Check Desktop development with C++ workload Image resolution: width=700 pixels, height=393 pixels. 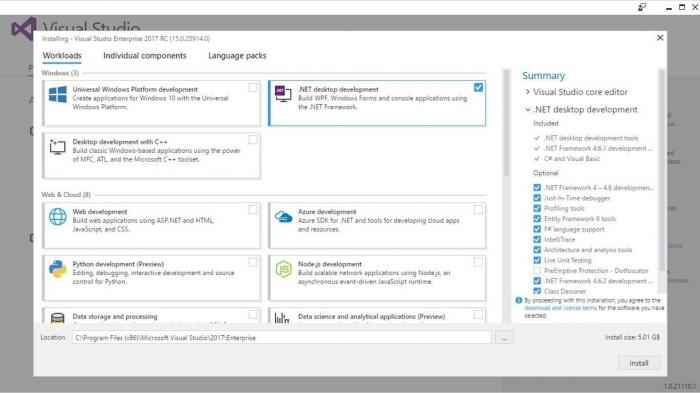pyautogui.click(x=253, y=140)
